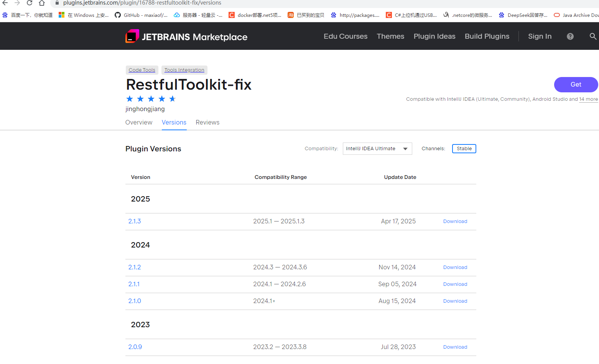Open version 2.1.0 details

(x=135, y=301)
